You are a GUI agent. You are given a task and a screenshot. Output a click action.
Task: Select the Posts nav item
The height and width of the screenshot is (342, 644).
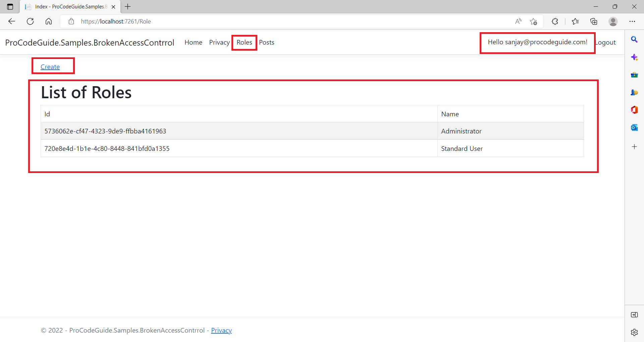267,43
